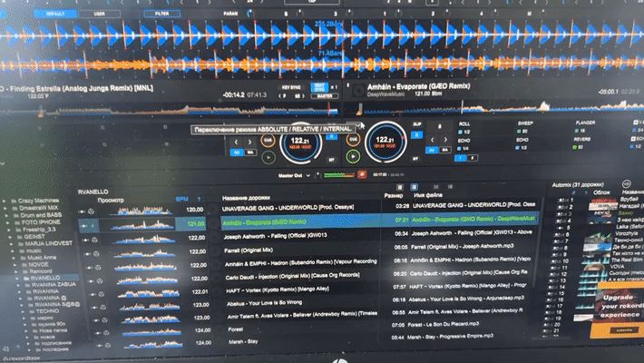Adjust the Master Out level knob
The width and height of the screenshot is (644, 363).
point(317,175)
